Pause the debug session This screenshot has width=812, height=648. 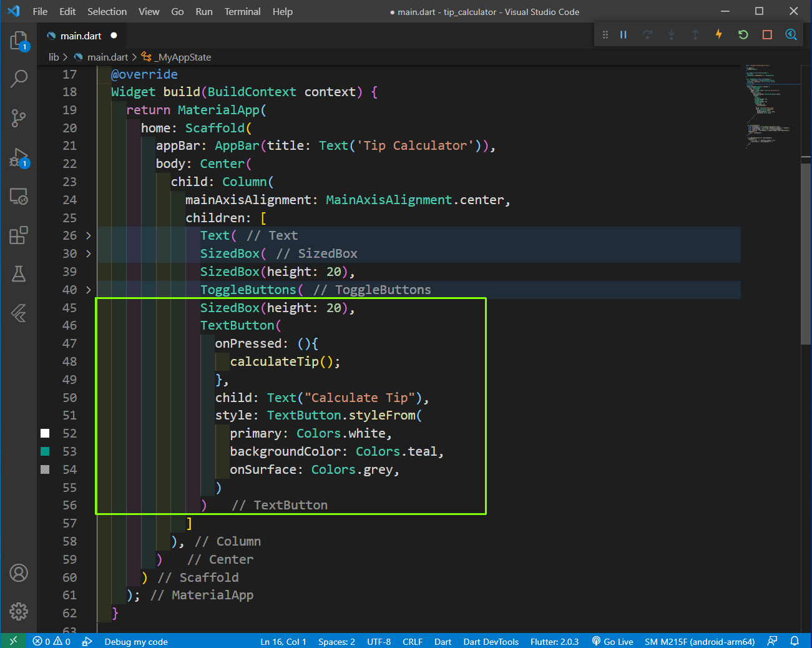coord(623,34)
